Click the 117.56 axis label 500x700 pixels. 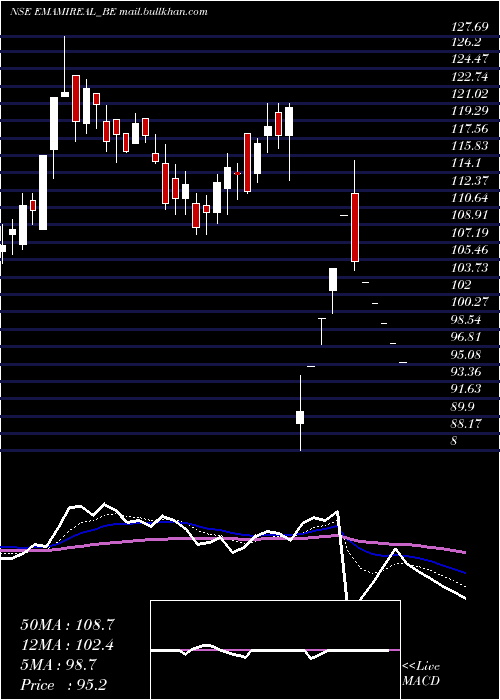pos(470,129)
